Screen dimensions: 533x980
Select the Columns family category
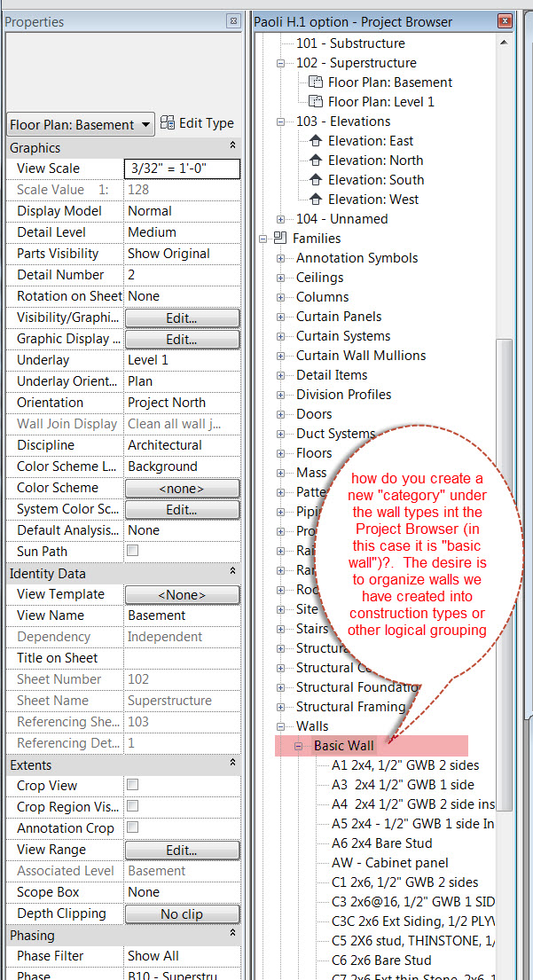pyautogui.click(x=323, y=297)
